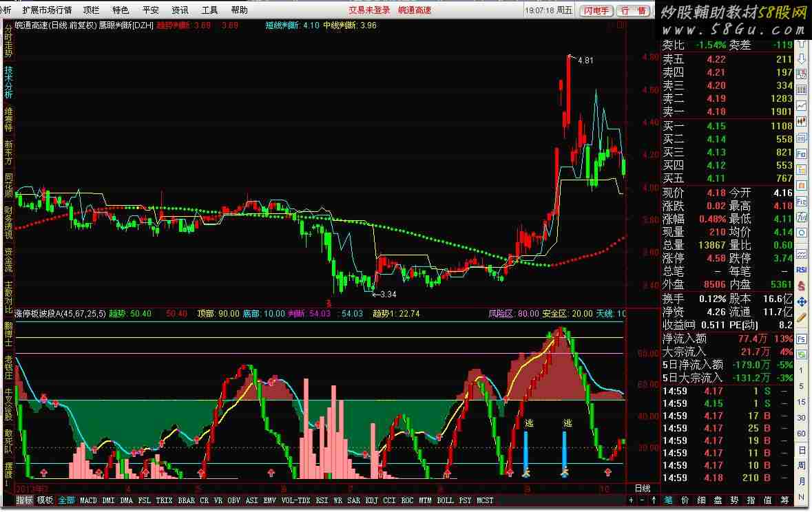Switch to the 60-minute period
This screenshot has height=512, width=812.
click(801, 434)
